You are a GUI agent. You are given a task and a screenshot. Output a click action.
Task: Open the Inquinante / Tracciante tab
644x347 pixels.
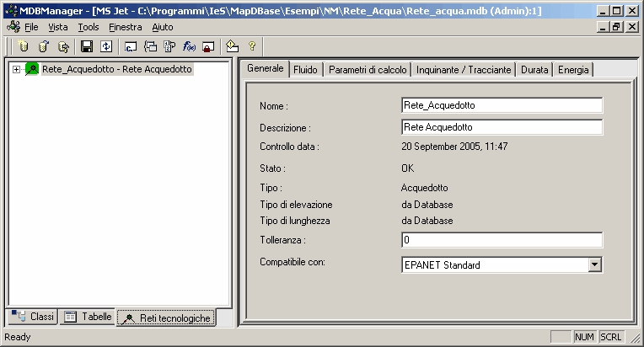coord(464,70)
